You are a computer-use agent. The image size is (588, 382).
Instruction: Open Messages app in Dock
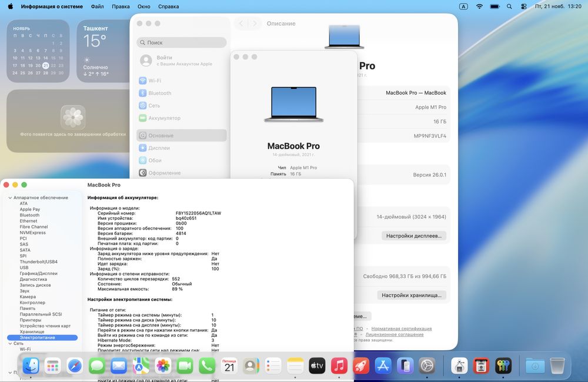tap(97, 366)
